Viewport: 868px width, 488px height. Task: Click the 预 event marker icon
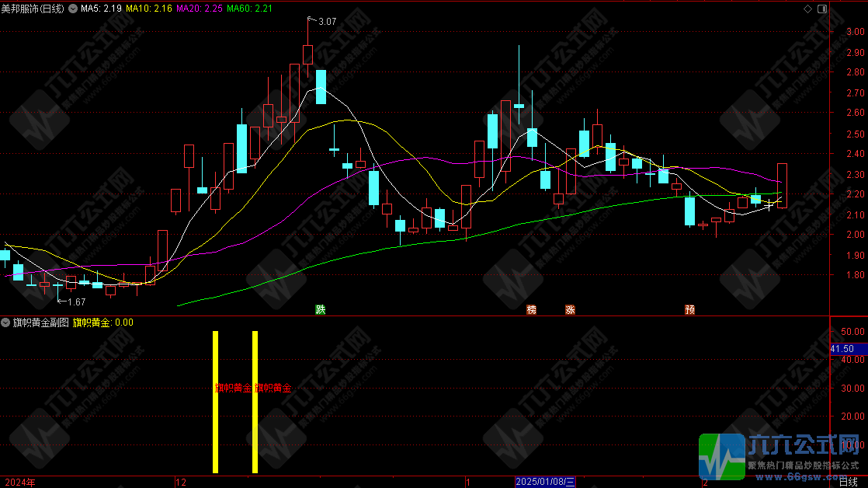click(x=689, y=309)
